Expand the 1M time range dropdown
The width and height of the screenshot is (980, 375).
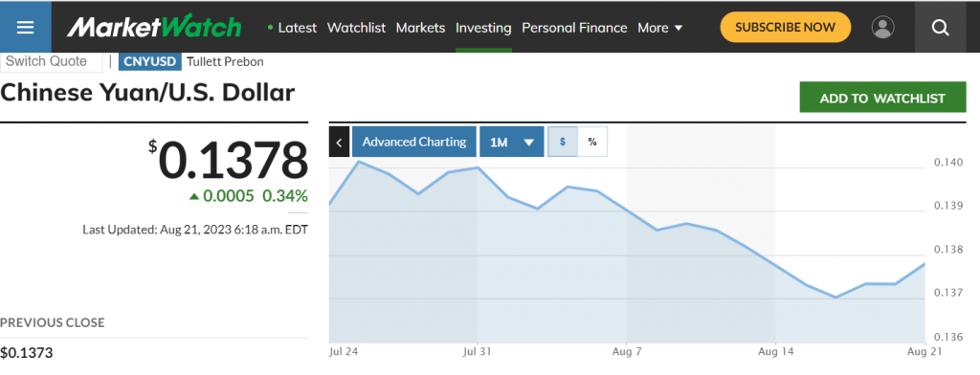(x=511, y=142)
